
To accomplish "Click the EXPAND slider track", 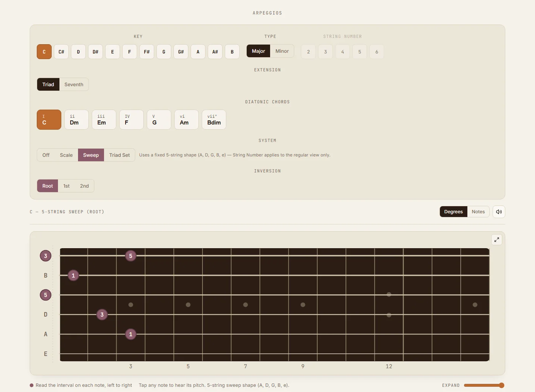I will click(484, 385).
